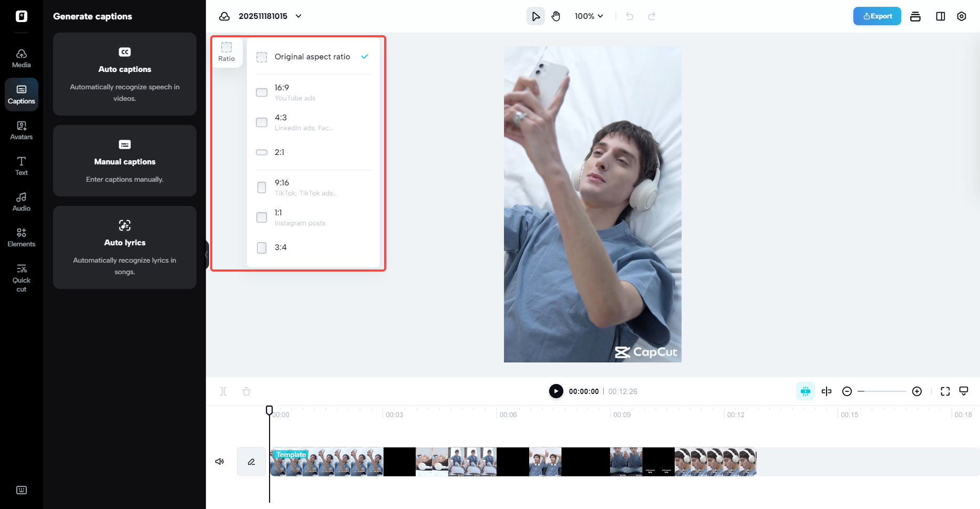Choose Manual captions option

coord(125,161)
